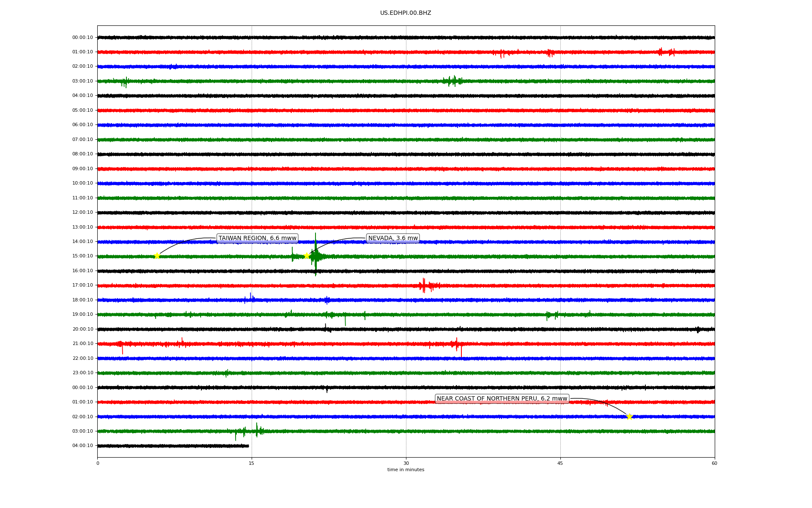
Task: Select the NEVADA, 3.6 mw annotation label
Action: 393,238
